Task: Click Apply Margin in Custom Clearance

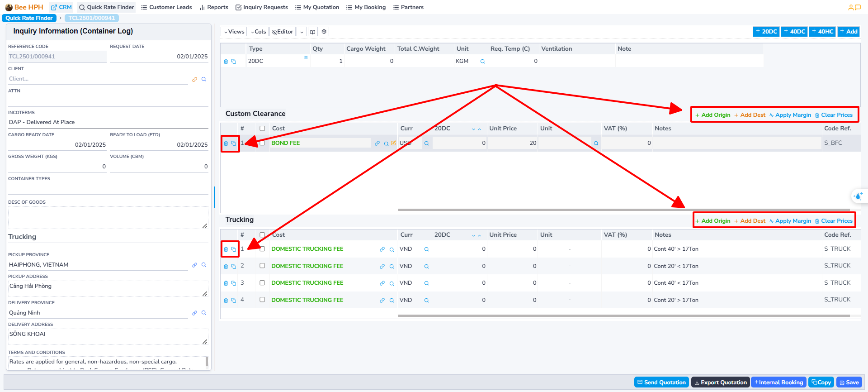Action: point(790,115)
